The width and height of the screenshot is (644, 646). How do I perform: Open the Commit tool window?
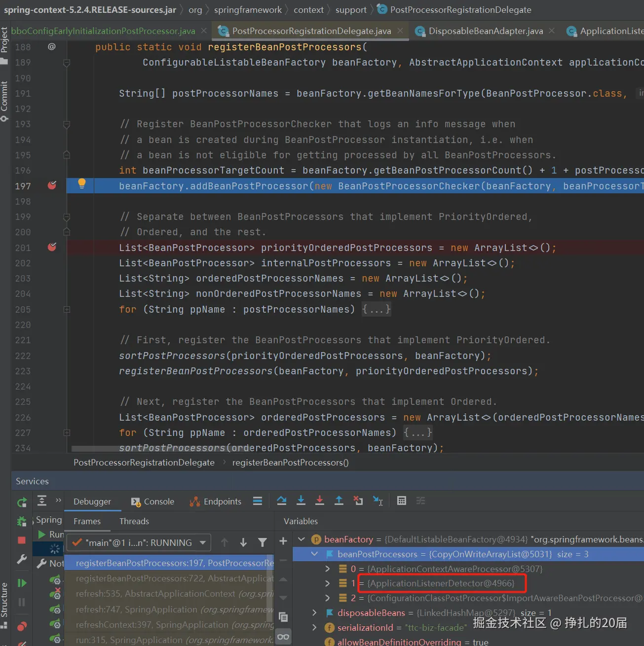click(x=4, y=101)
